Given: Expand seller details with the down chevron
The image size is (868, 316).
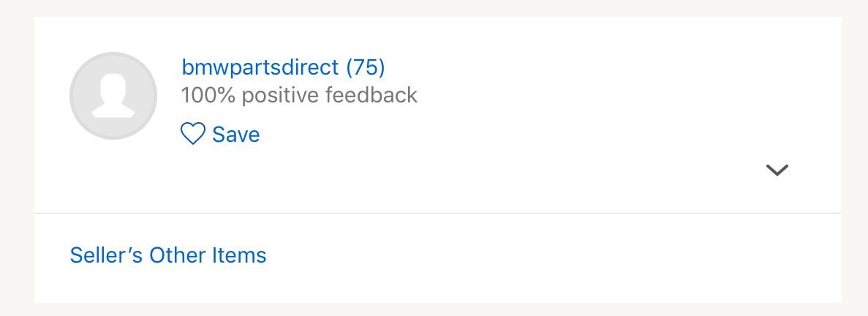Looking at the screenshot, I should [777, 170].
